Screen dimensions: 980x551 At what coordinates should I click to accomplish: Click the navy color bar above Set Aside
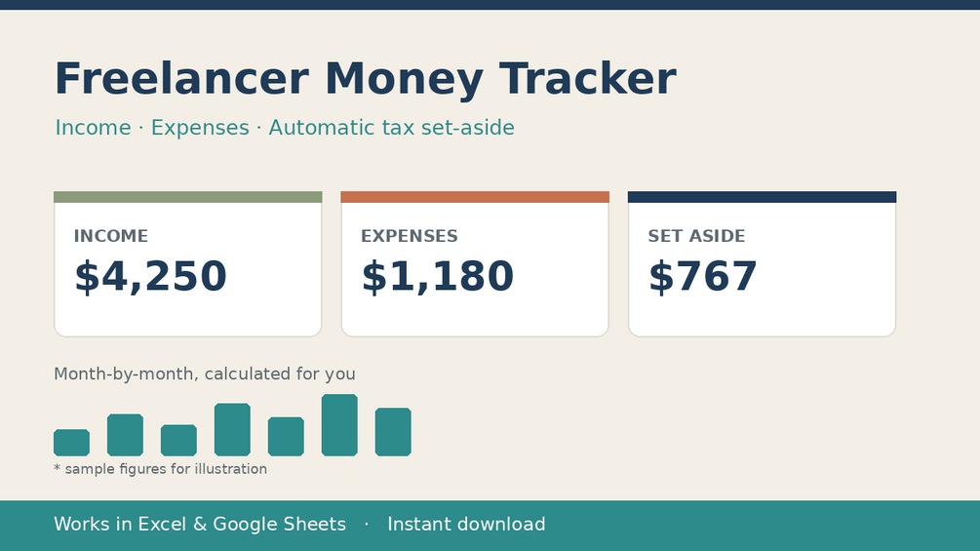click(762, 197)
